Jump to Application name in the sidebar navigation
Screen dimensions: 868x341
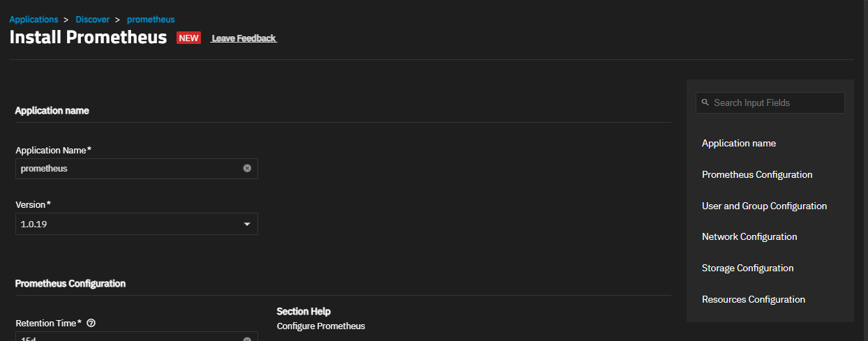pos(739,143)
